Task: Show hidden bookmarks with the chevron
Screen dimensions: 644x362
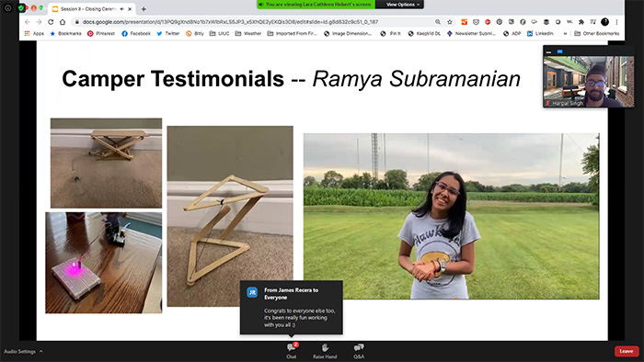Action: (566, 34)
